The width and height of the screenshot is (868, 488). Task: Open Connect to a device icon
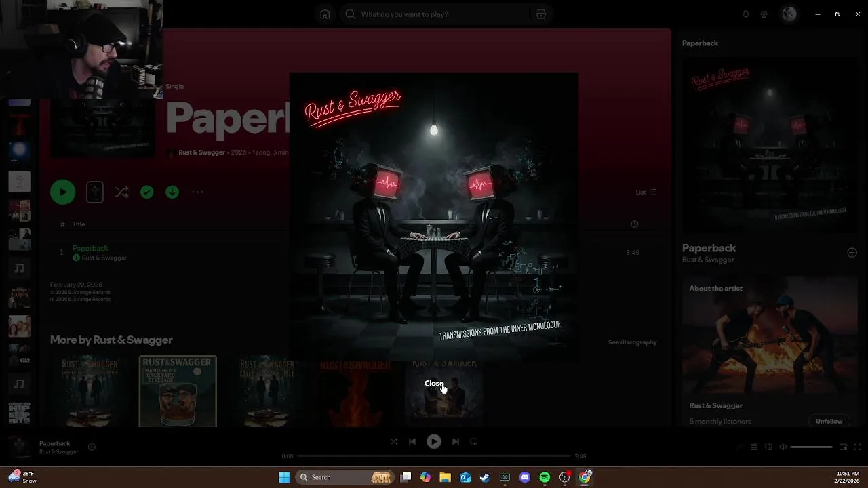point(768,447)
